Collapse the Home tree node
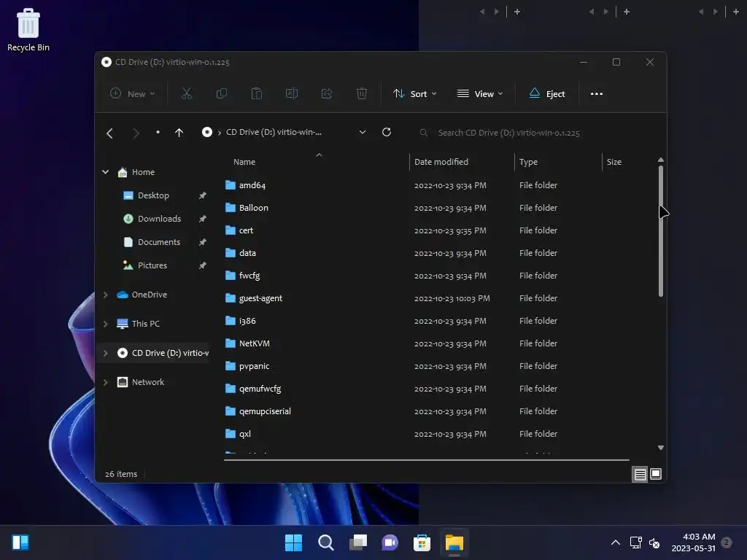 coord(105,172)
